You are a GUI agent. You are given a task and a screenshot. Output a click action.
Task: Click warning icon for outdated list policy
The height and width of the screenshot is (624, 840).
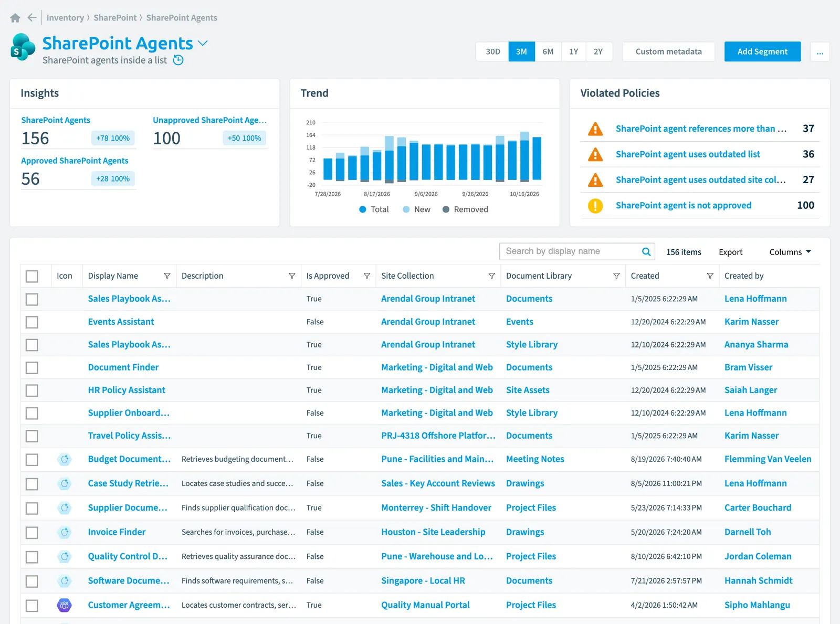(595, 154)
